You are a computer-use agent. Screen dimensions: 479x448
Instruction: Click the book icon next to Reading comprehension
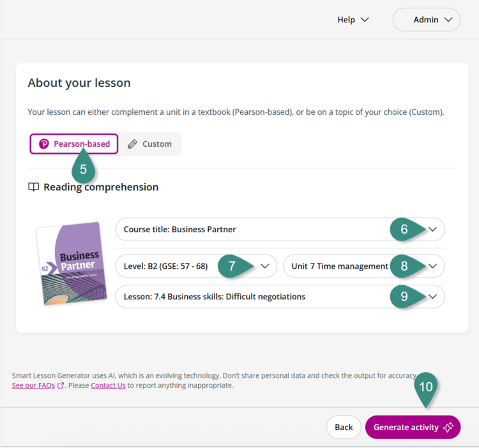pos(34,187)
